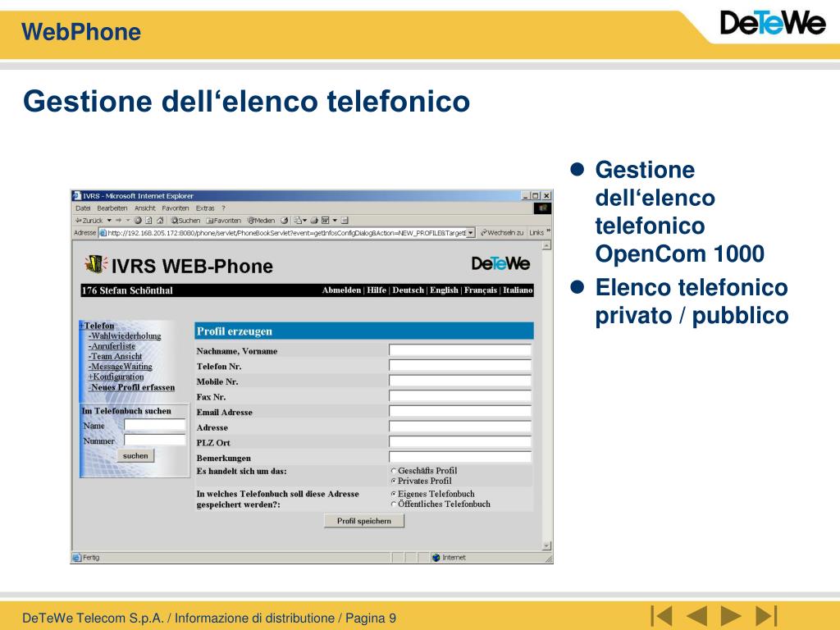Click the forward arrow in IE toolbar
This screenshot has width=840, height=630.
(x=118, y=220)
